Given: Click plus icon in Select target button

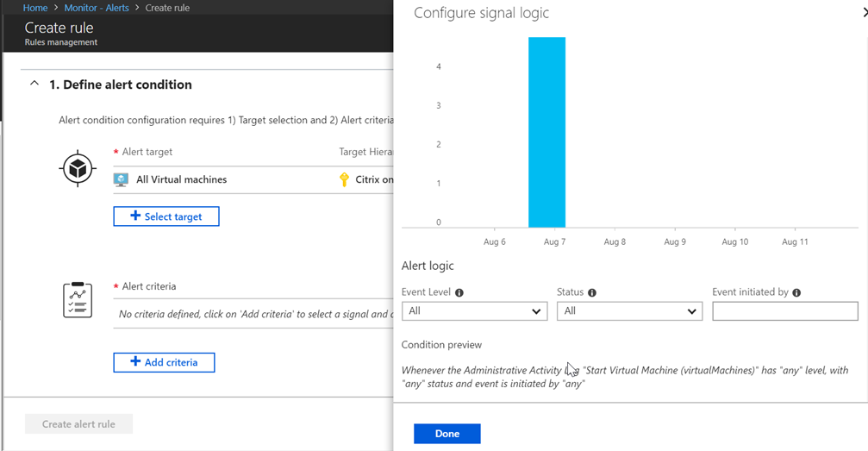Looking at the screenshot, I should 135,216.
